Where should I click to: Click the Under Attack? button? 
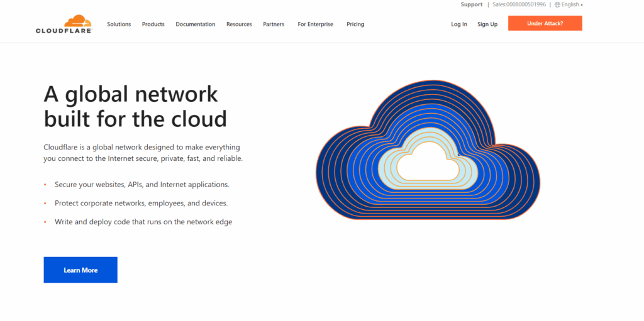pyautogui.click(x=545, y=23)
